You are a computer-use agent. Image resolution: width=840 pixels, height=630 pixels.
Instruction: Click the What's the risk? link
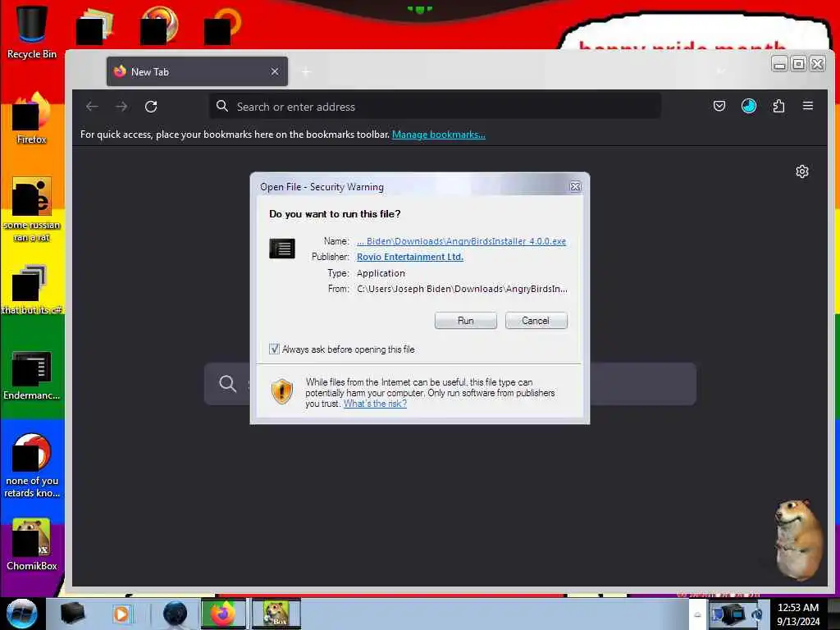coord(375,404)
